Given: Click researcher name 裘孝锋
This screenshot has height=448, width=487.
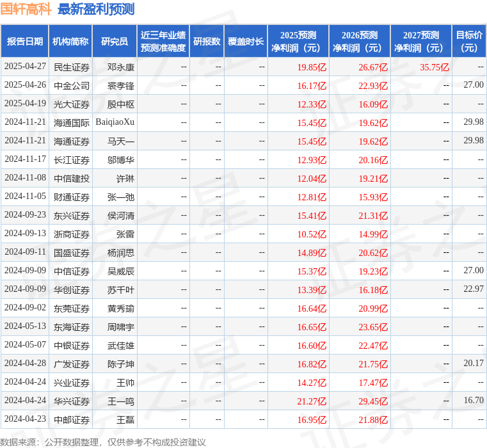Looking at the screenshot, I should pyautogui.click(x=121, y=86).
